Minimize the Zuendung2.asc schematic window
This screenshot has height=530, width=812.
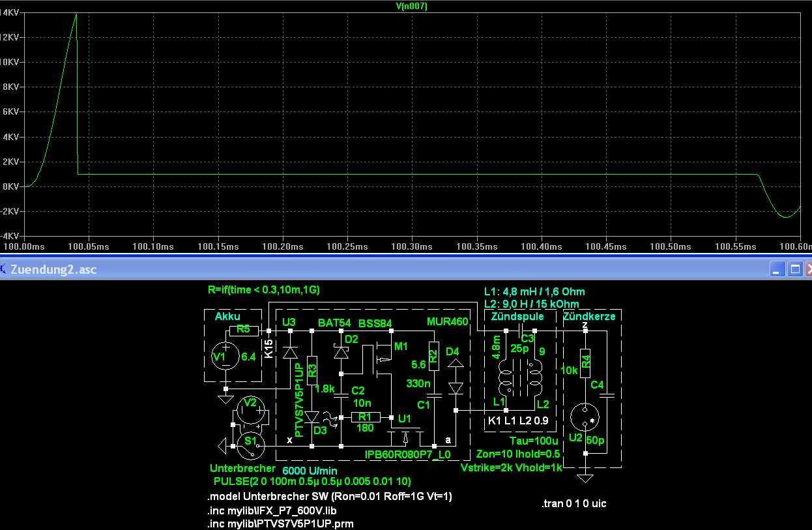[x=777, y=269]
